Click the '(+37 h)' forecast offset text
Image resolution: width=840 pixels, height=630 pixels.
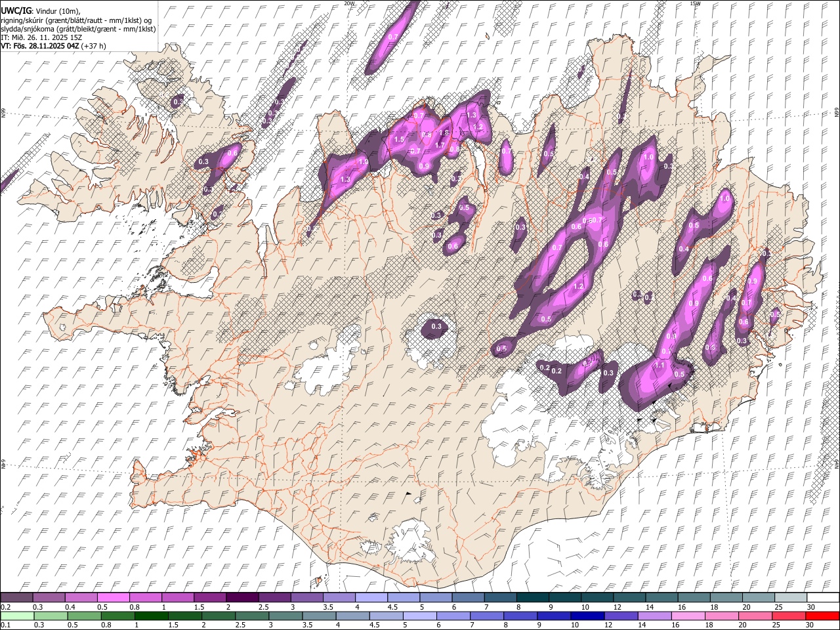click(x=94, y=46)
